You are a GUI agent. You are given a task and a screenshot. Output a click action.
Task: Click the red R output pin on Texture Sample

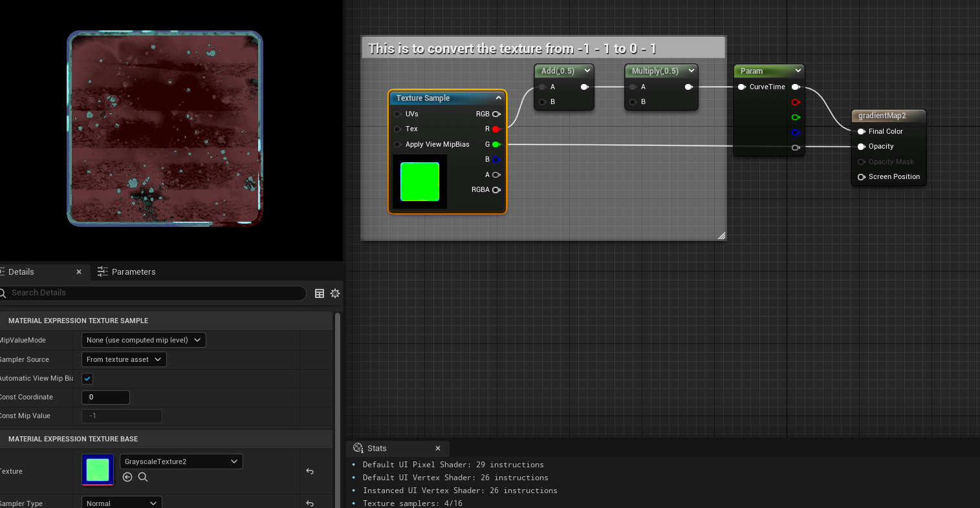coord(496,129)
